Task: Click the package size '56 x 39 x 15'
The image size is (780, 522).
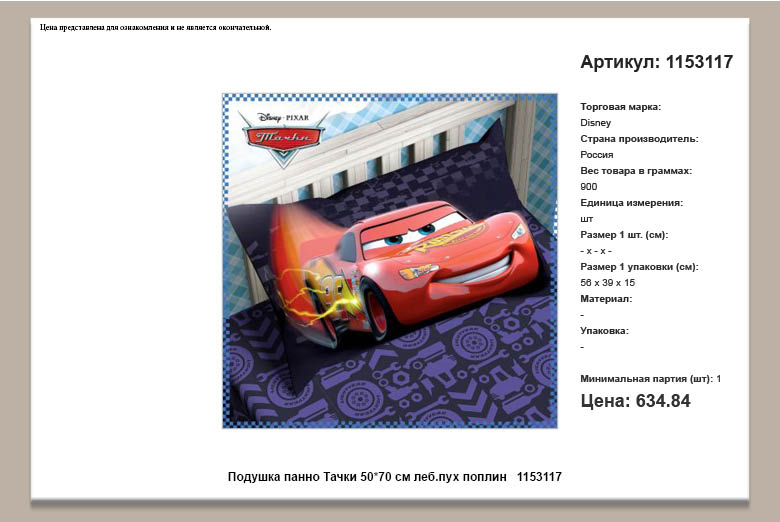Action: [607, 283]
